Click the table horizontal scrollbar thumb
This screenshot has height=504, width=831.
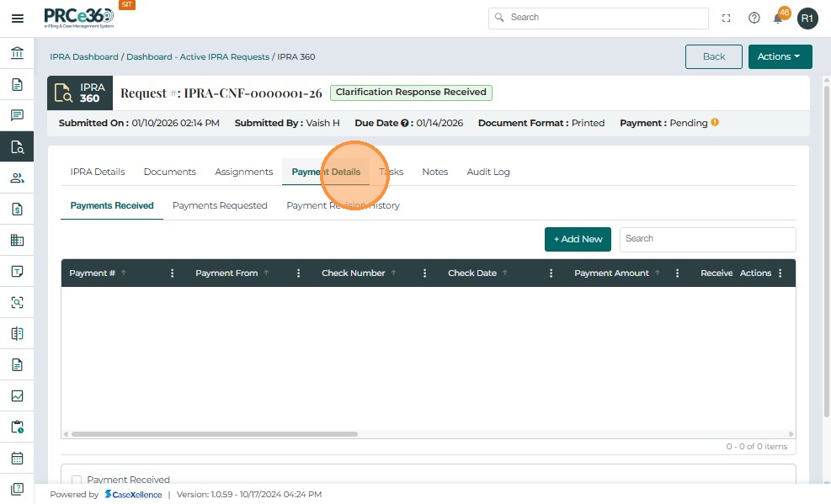215,434
